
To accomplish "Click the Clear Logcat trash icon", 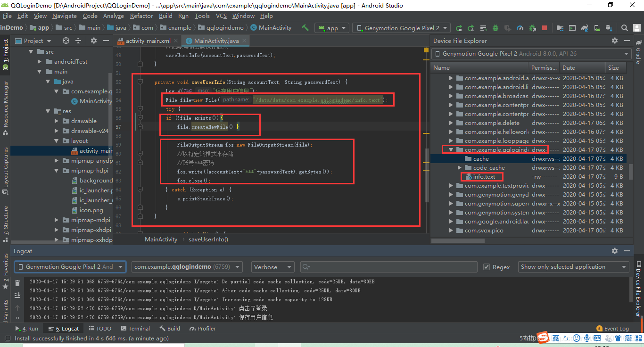I will coord(17,283).
